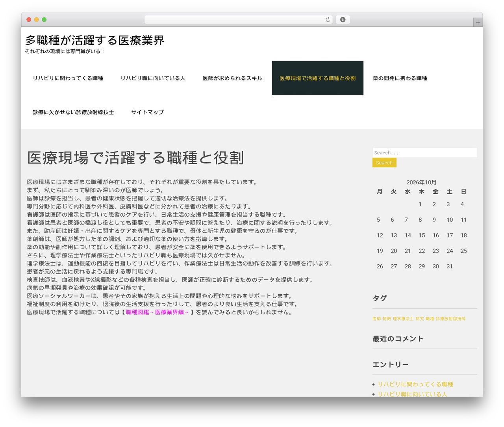Go to 薬の開発に携わる職種 menu item
504x427 pixels.
[400, 78]
